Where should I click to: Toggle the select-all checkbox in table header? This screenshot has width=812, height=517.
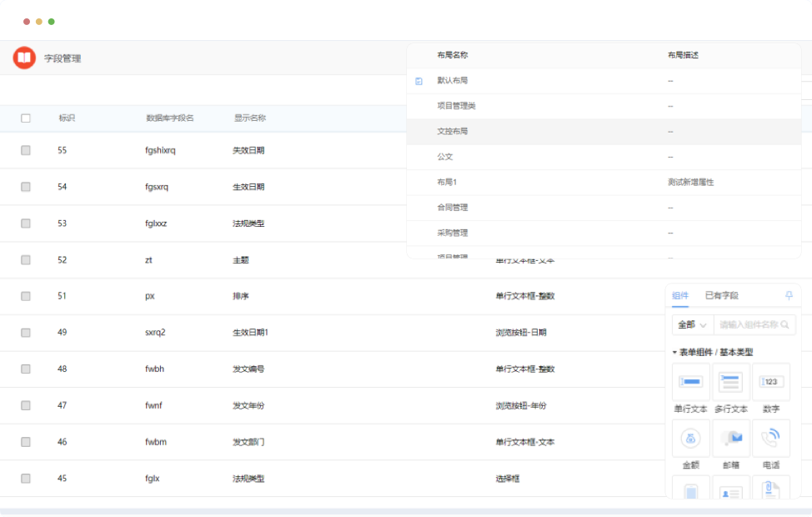pos(26,118)
